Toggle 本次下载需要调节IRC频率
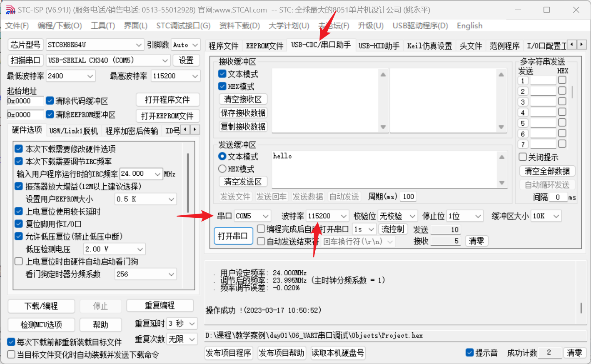591x364 pixels. click(19, 161)
